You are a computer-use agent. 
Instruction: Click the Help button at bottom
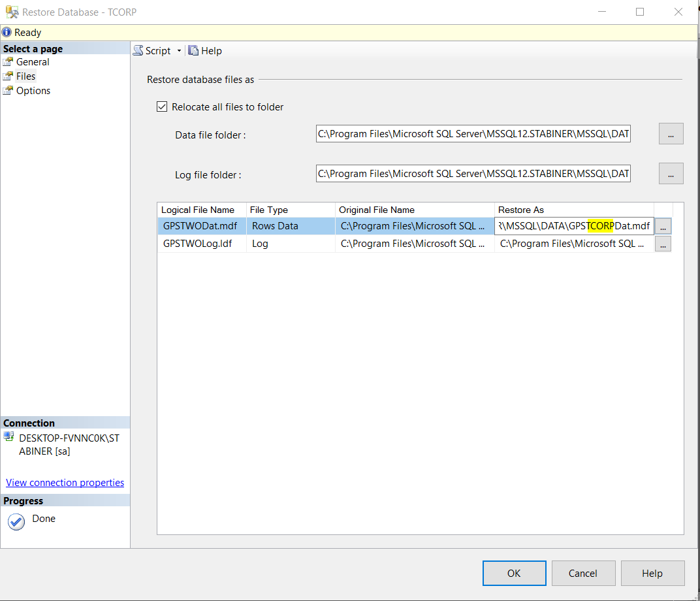(x=652, y=573)
